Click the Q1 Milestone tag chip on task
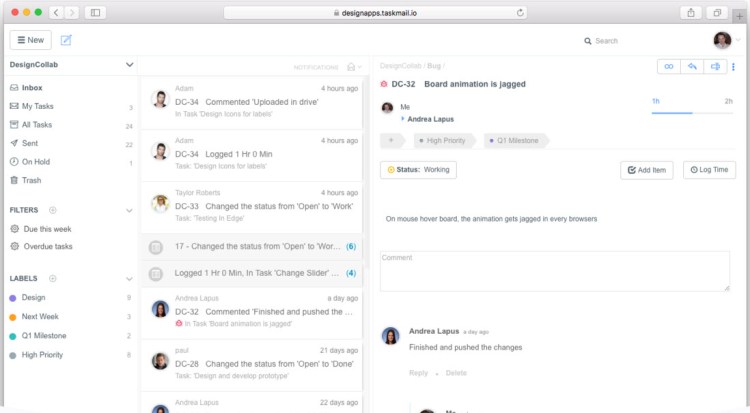 click(x=517, y=140)
